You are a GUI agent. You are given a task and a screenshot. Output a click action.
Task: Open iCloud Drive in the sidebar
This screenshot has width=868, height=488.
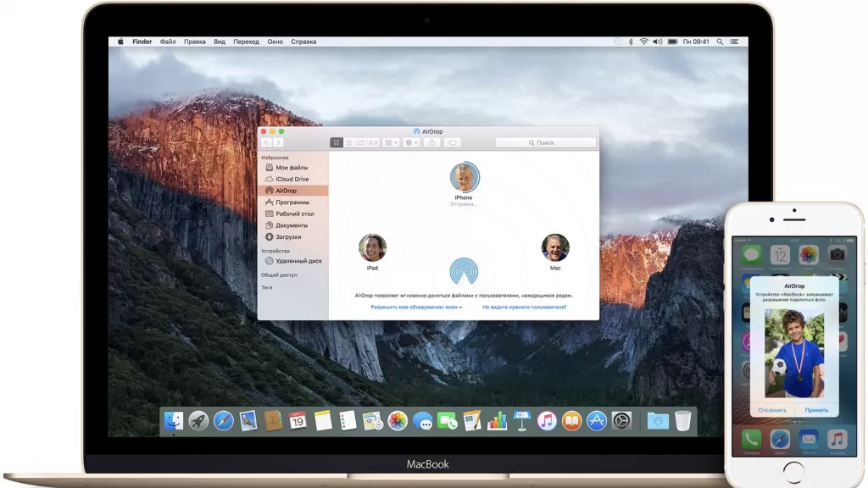pyautogui.click(x=292, y=179)
